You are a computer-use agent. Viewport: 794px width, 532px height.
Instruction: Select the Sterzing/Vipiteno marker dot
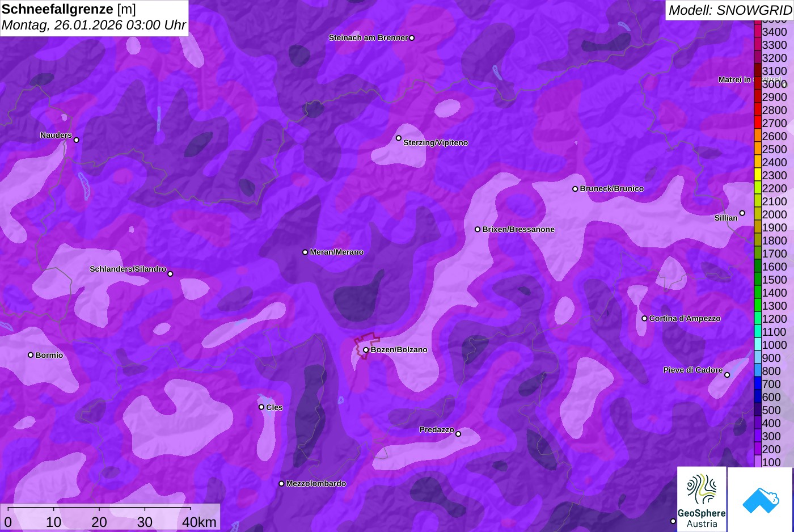[399, 138]
